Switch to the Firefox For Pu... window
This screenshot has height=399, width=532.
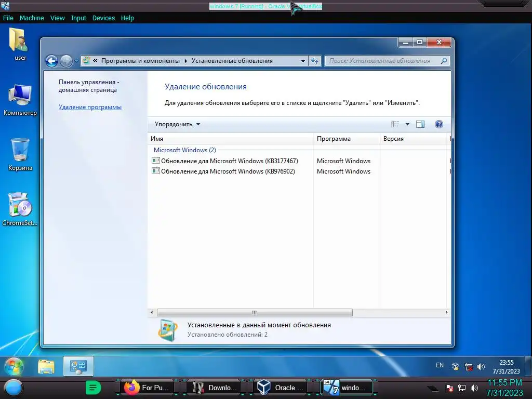pos(146,388)
